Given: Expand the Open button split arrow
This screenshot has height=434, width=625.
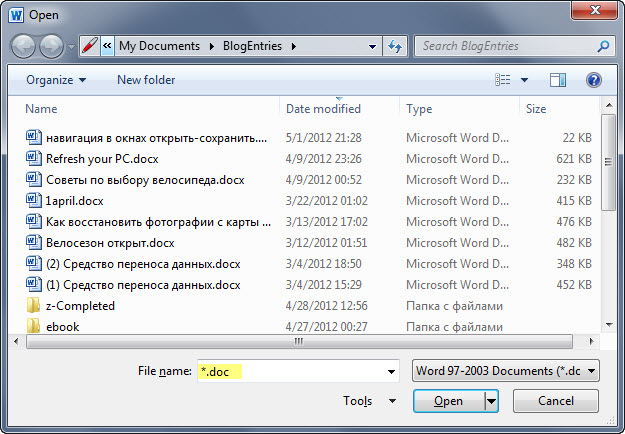Looking at the screenshot, I should tap(491, 401).
